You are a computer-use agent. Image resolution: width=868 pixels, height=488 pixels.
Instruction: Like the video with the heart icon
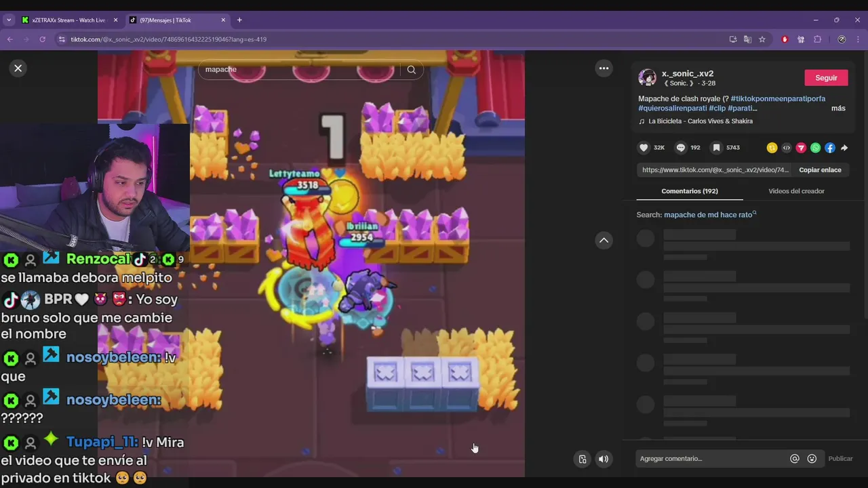pyautogui.click(x=644, y=148)
